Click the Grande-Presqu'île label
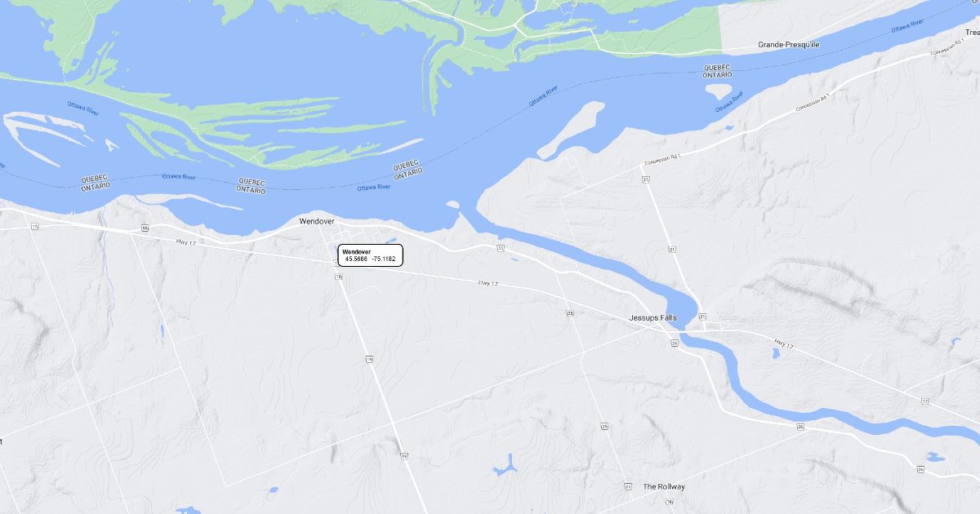980x514 pixels. coord(789,45)
